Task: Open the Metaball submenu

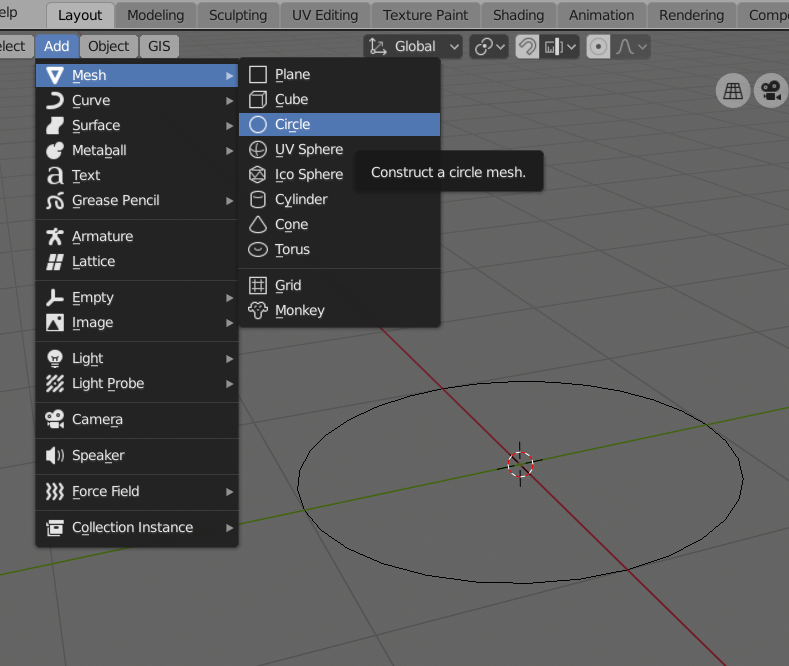Action: 137,150
